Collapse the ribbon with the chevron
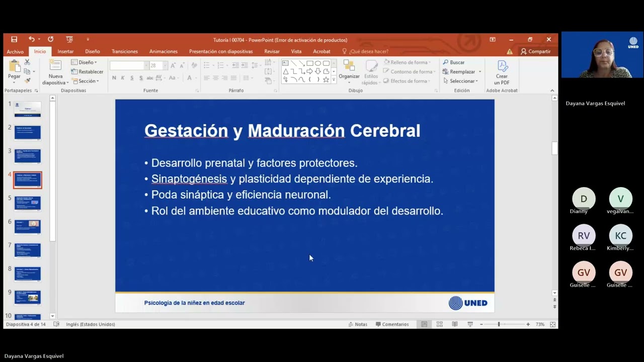 pyautogui.click(x=552, y=90)
